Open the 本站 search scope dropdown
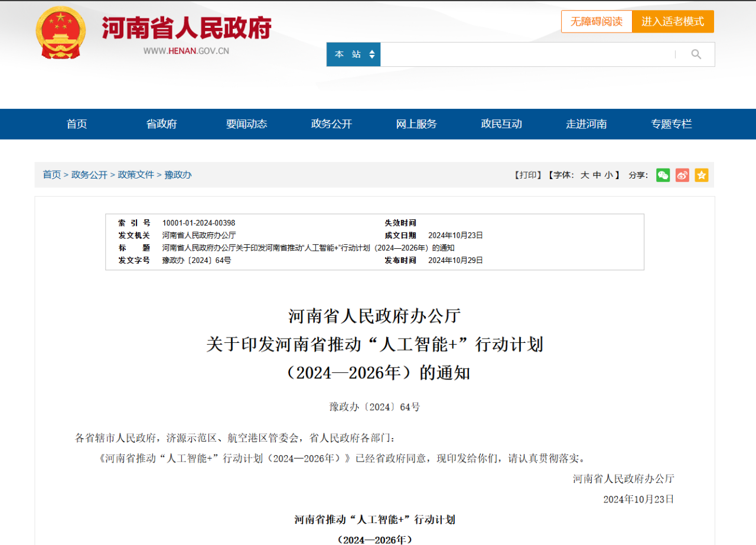756x545 pixels. point(354,54)
